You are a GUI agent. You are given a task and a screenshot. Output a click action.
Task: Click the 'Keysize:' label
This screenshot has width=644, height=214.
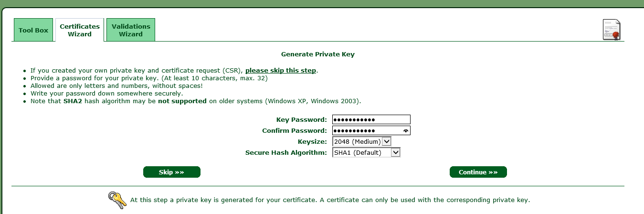click(312, 141)
